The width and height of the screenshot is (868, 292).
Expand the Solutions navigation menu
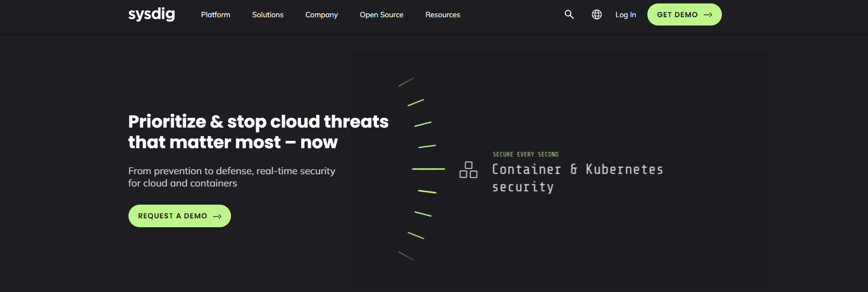point(267,15)
